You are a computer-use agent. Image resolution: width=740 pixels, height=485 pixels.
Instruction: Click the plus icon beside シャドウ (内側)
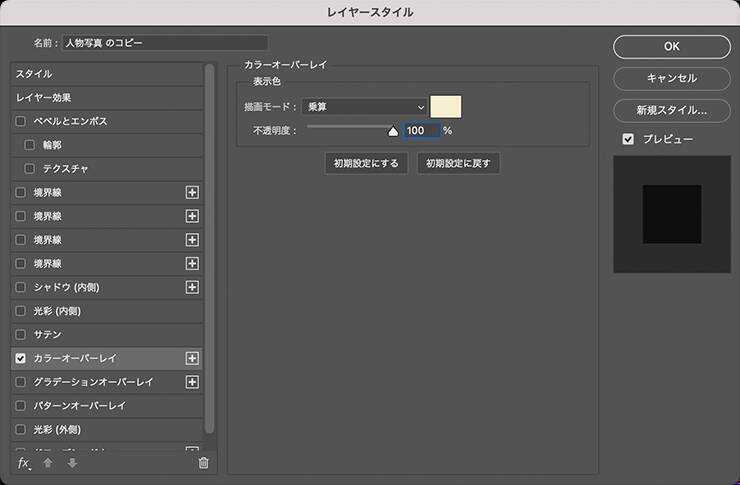(193, 287)
